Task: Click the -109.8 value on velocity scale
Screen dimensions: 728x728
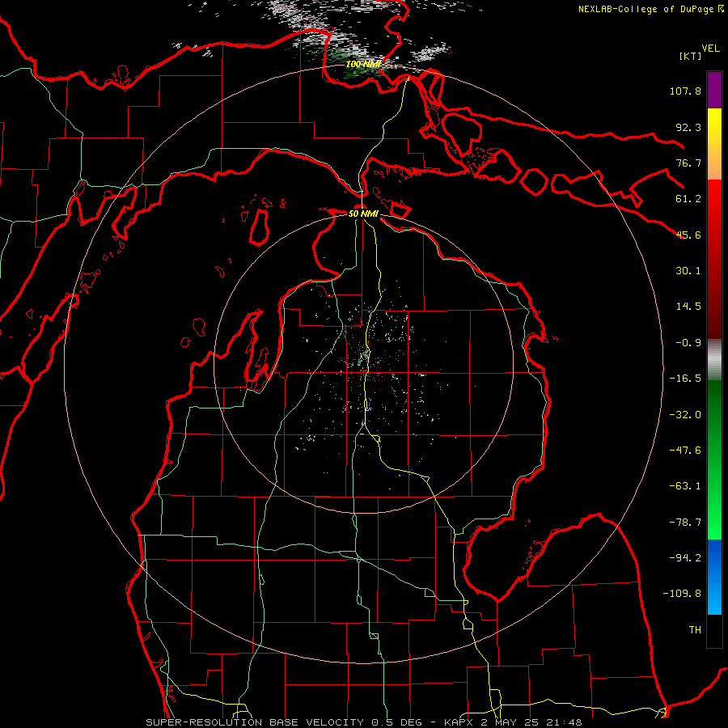Action: click(682, 594)
